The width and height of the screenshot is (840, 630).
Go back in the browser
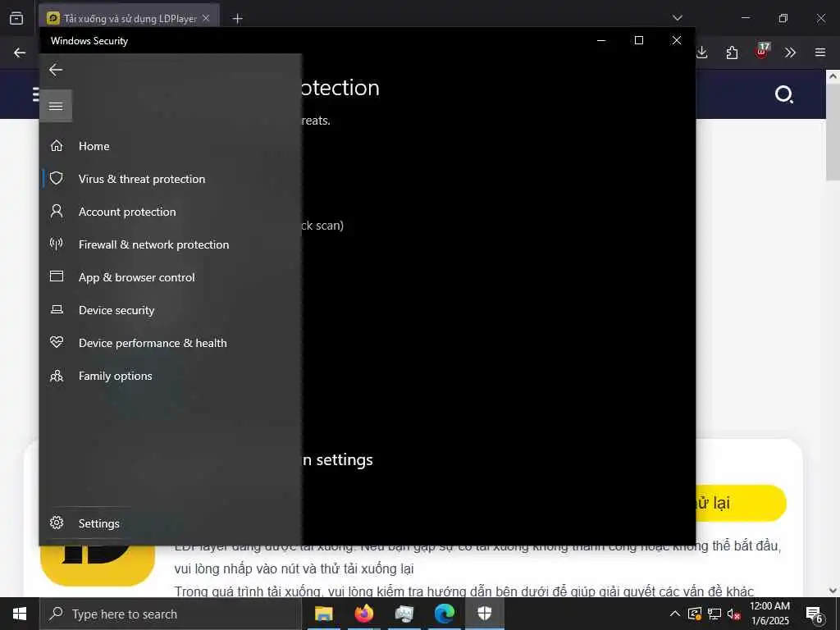20,52
